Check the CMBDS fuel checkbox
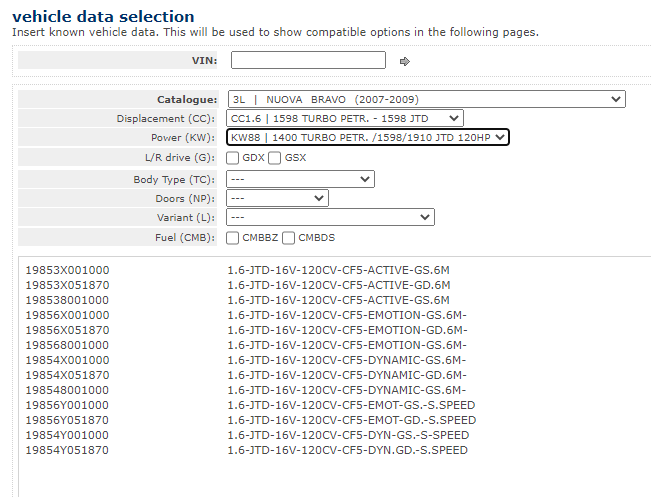 [288, 238]
